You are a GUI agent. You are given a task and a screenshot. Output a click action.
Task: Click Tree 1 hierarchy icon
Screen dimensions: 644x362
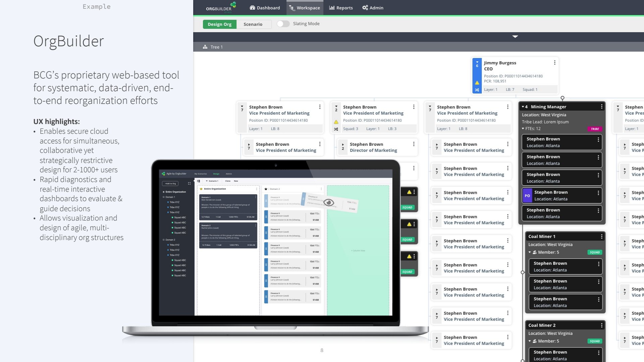[x=205, y=47]
